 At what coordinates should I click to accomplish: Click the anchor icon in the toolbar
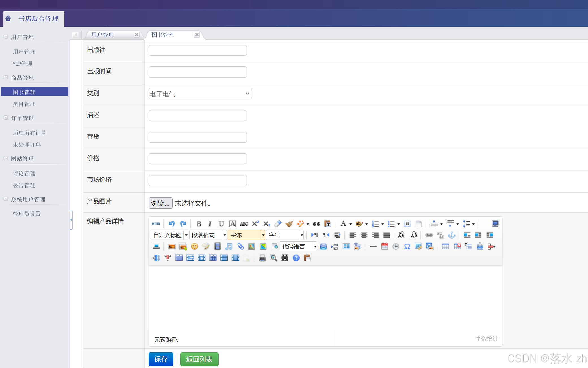pos(452,235)
